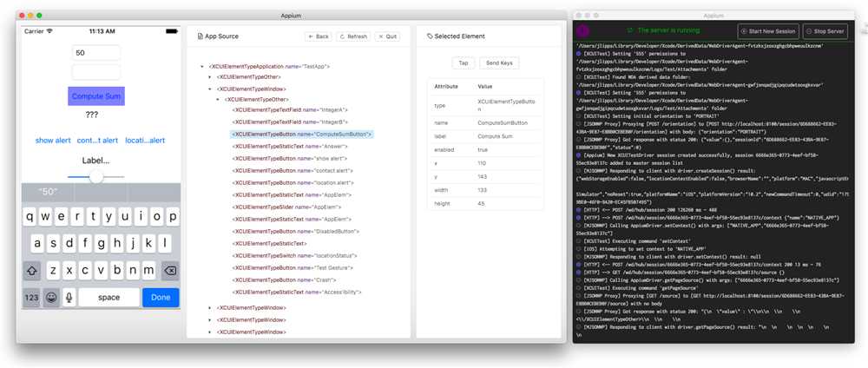Click the Tap action button
Screen dimensions: 868x368
point(464,63)
